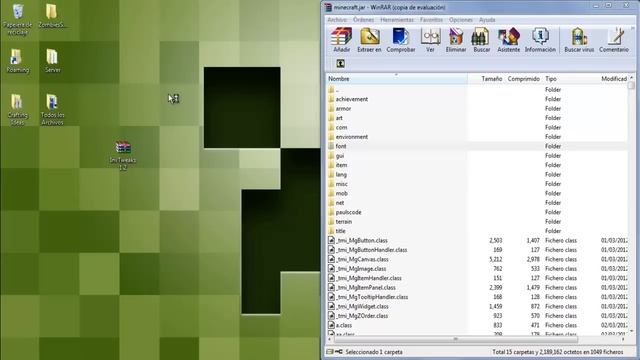Click the Extraer en toolbar icon
Screen dimensions: 640x360
tap(369, 40)
